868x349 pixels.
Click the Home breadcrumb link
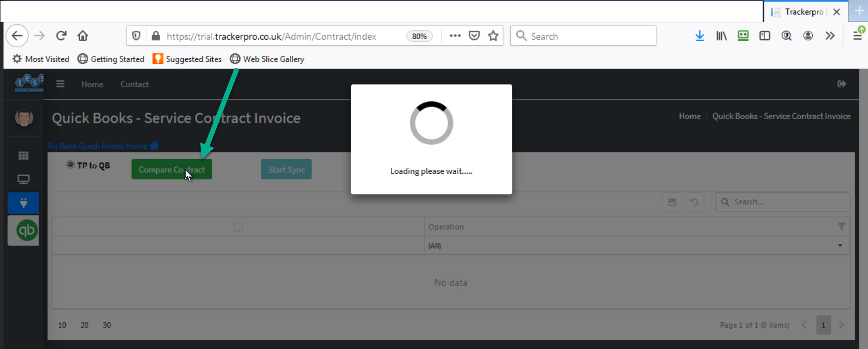[690, 117]
